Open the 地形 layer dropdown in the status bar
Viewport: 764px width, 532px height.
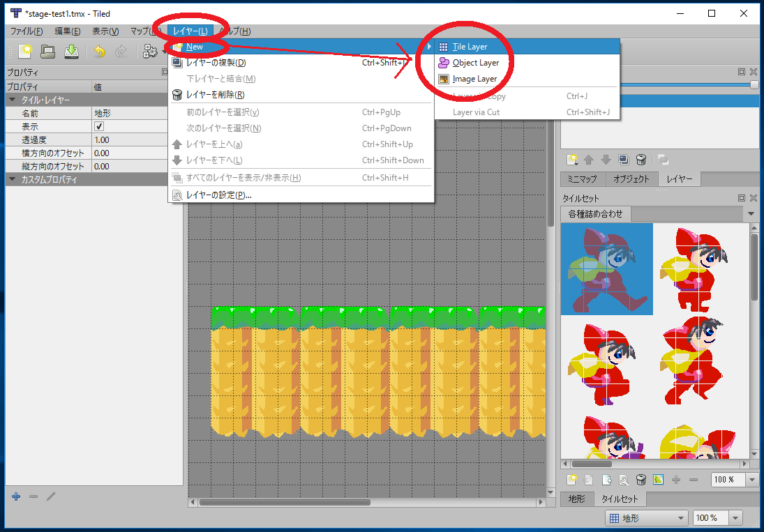coord(645,517)
